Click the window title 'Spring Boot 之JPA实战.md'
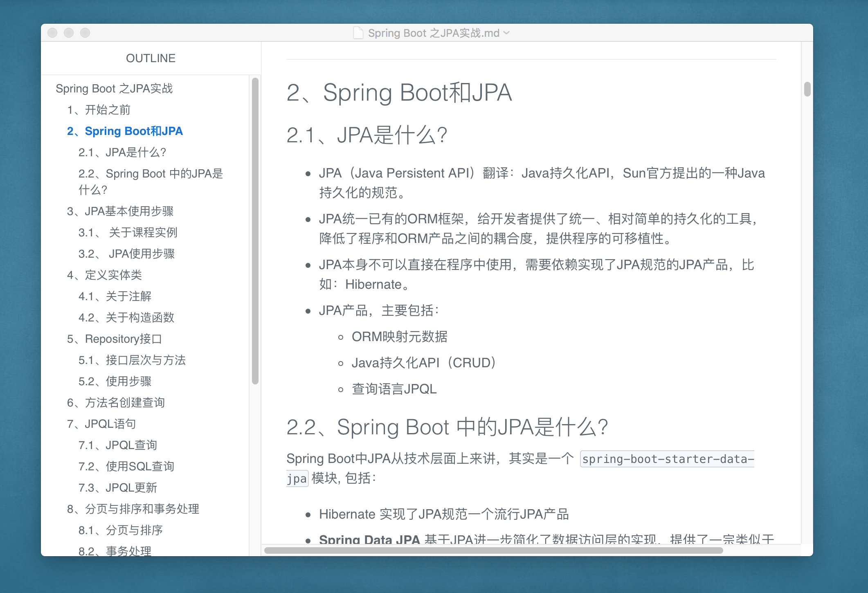Screen dimensions: 868x593 click(x=434, y=33)
